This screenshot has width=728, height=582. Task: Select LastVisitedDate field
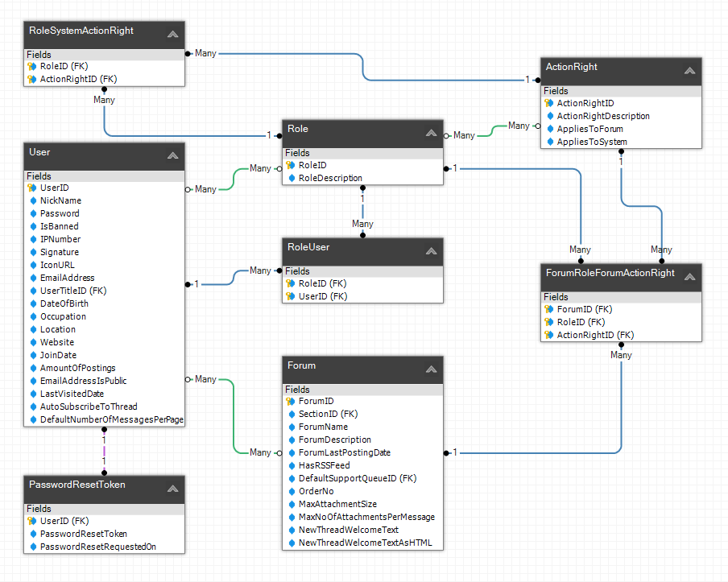click(104, 394)
